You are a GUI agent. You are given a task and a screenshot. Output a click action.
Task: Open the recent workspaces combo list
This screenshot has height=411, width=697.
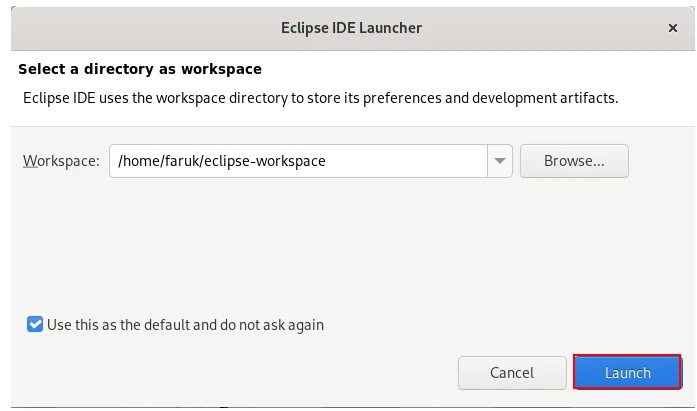(x=500, y=161)
